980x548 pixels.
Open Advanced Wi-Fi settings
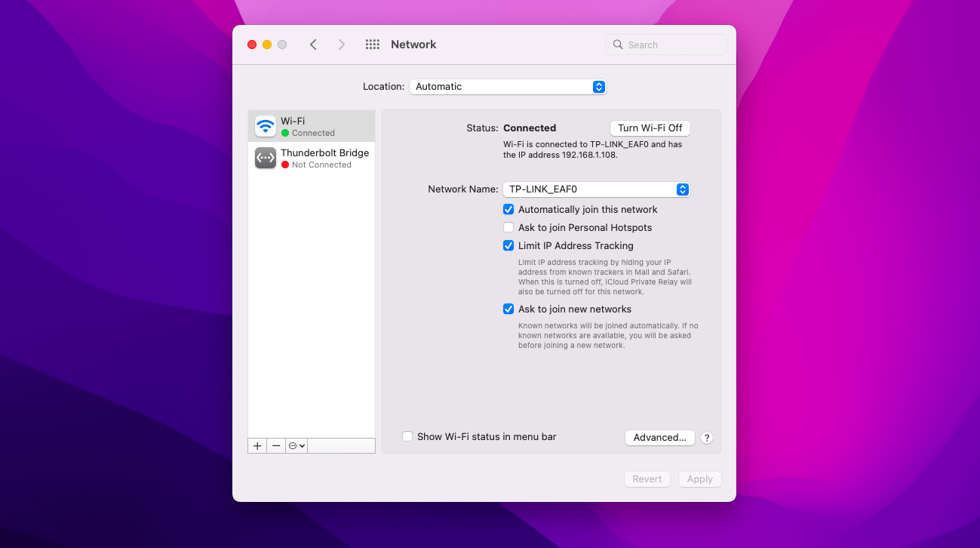(x=659, y=437)
